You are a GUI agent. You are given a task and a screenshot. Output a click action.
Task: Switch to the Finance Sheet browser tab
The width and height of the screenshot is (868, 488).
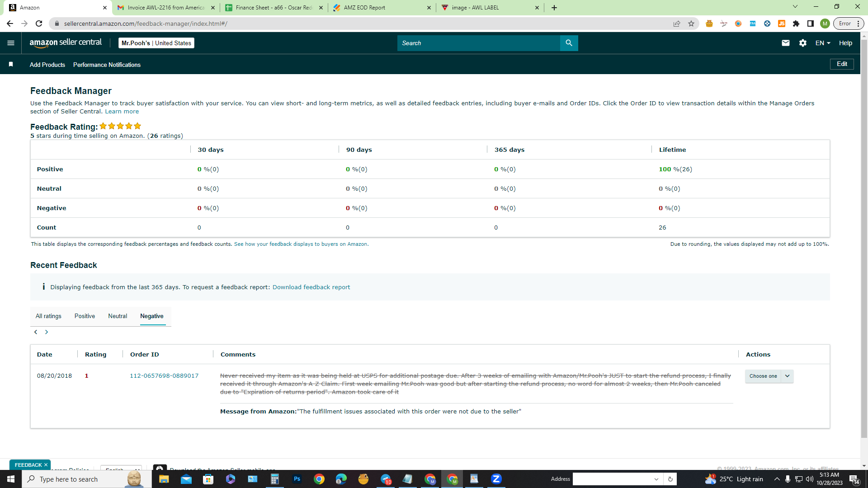pos(274,8)
